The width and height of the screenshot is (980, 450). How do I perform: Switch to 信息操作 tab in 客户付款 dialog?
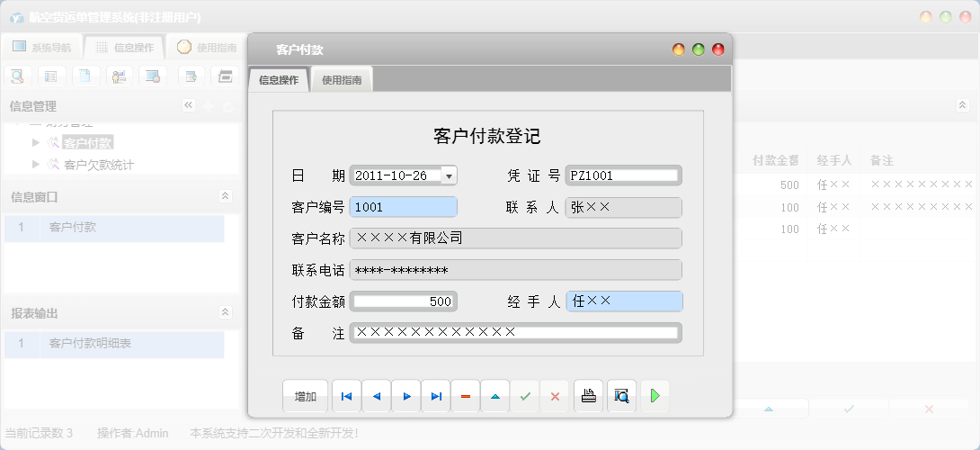click(279, 80)
